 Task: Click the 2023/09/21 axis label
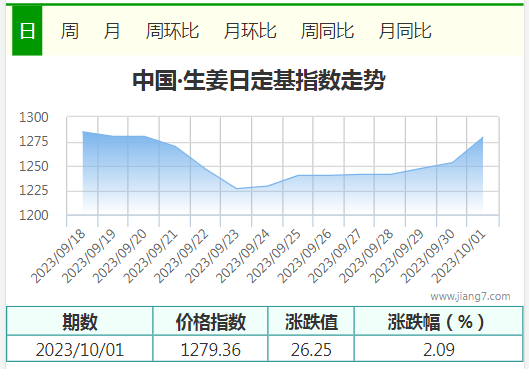tap(150, 257)
